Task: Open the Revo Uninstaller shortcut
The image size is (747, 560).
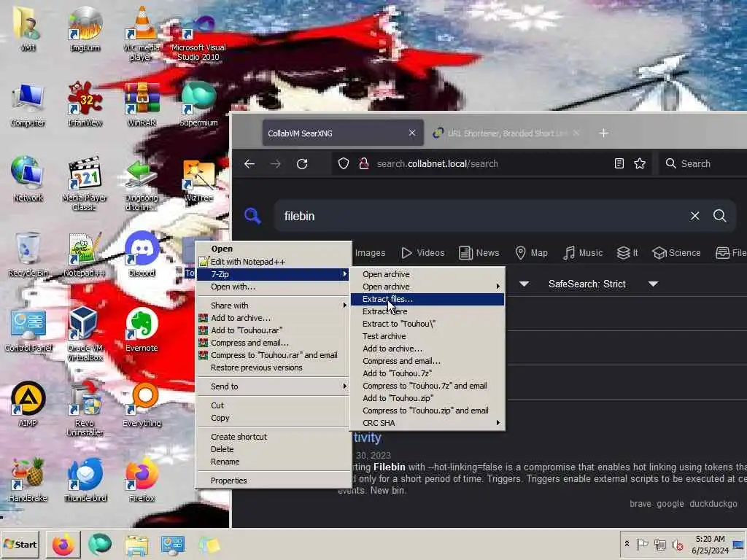Action: [85, 408]
